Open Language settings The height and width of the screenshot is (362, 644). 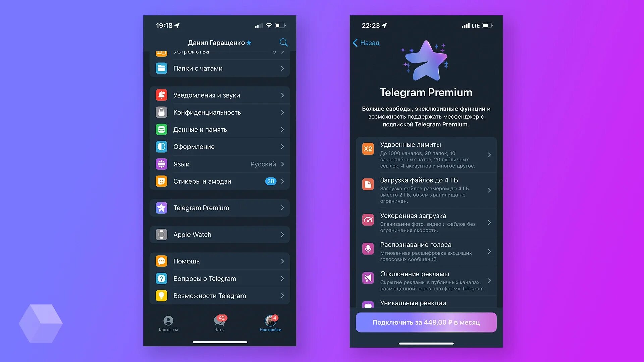[221, 164]
